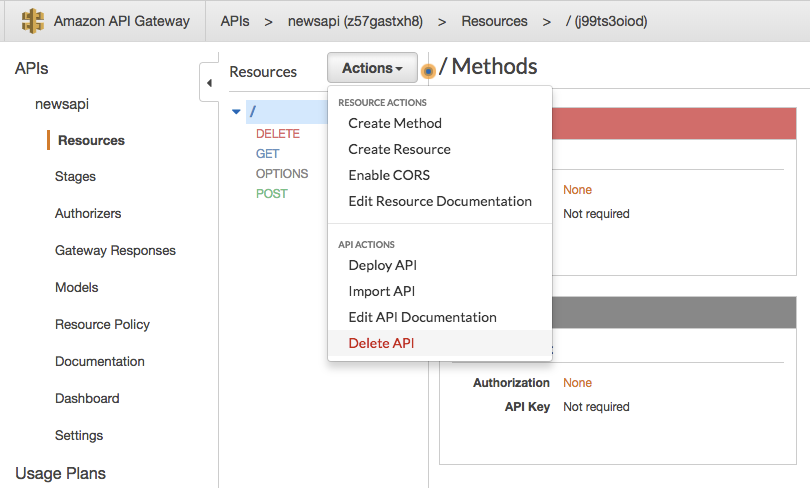
Task: Click the Resources breadcrumb link
Action: coord(494,21)
